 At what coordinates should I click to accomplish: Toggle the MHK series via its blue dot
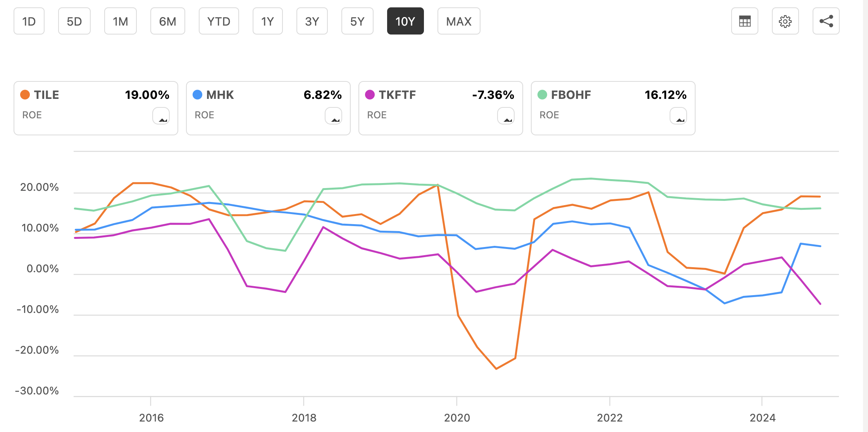click(x=197, y=94)
